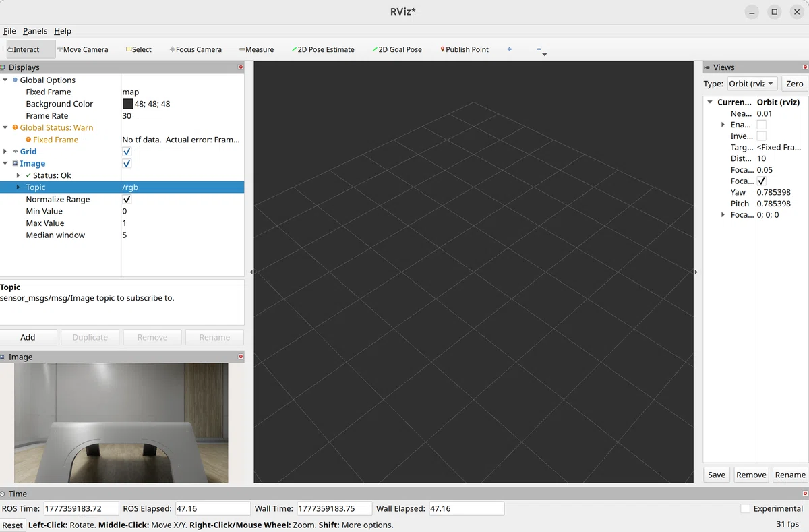Viewport: 809px width, 532px height.
Task: Save the current view with Save button
Action: 717,475
